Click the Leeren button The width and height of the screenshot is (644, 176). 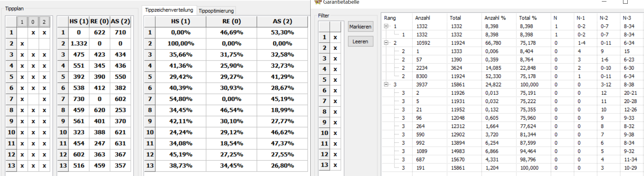click(360, 42)
